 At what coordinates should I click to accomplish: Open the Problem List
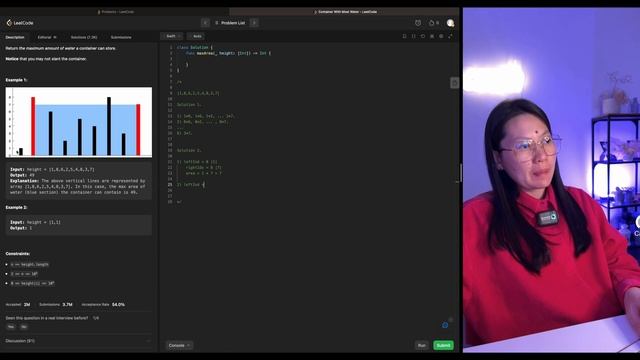pyautogui.click(x=230, y=23)
